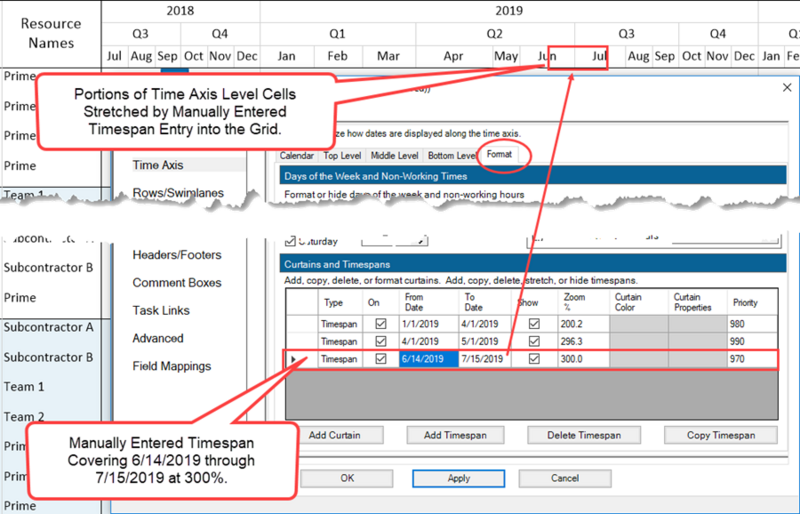Click the To Date cell 4/1/2019

485,324
